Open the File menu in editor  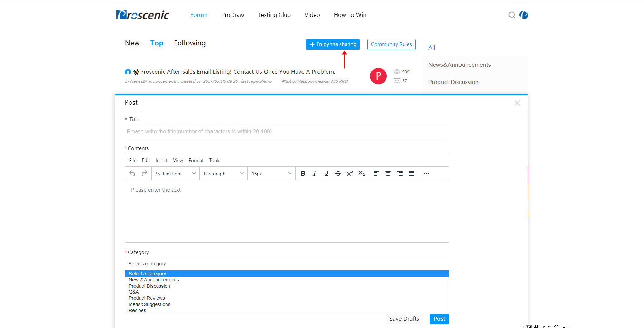tap(133, 160)
